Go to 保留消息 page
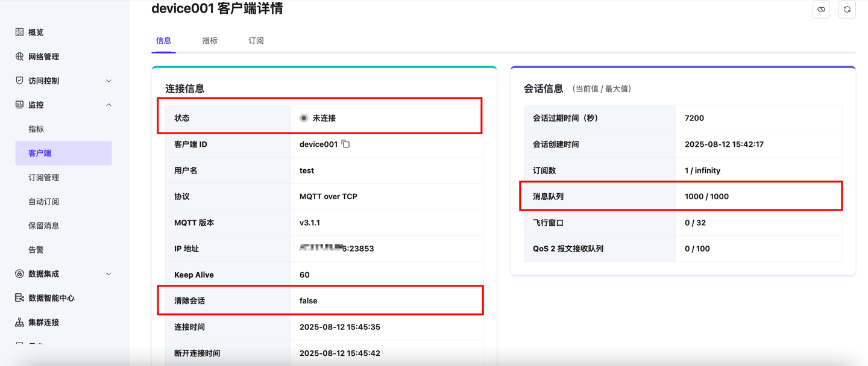The width and height of the screenshot is (868, 366). tap(44, 226)
